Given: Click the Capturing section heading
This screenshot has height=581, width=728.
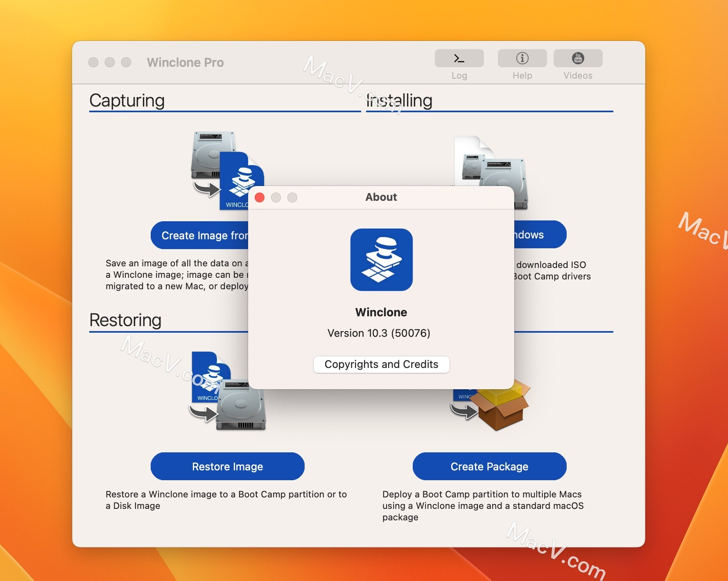Looking at the screenshot, I should (127, 101).
